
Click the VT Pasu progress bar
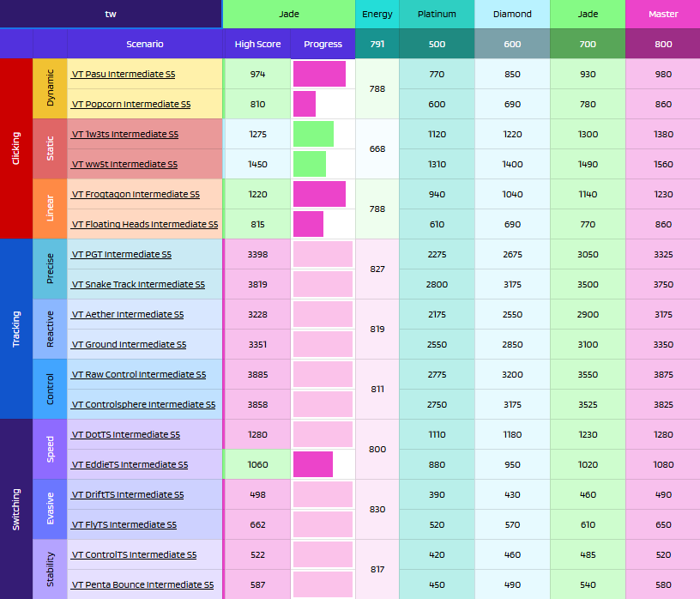(x=323, y=74)
